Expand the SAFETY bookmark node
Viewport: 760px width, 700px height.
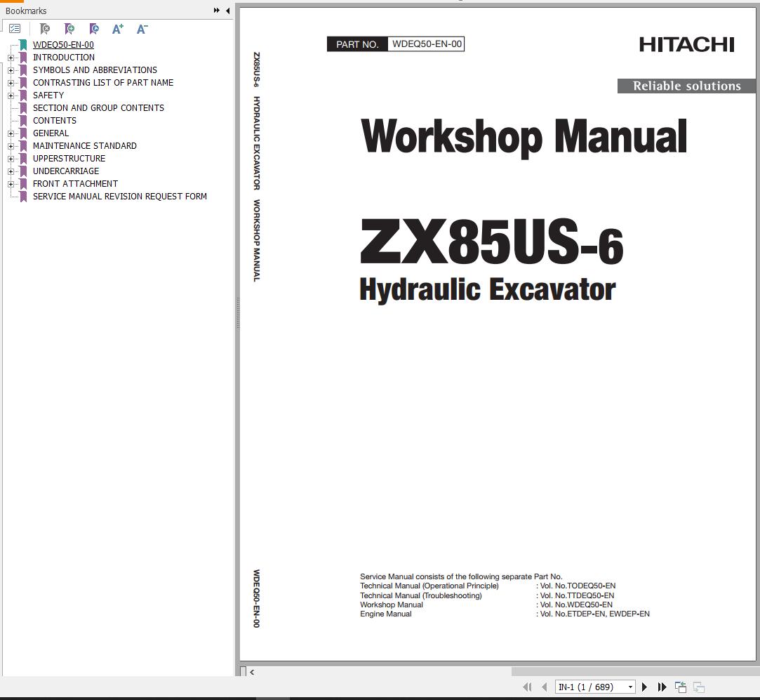click(x=11, y=95)
